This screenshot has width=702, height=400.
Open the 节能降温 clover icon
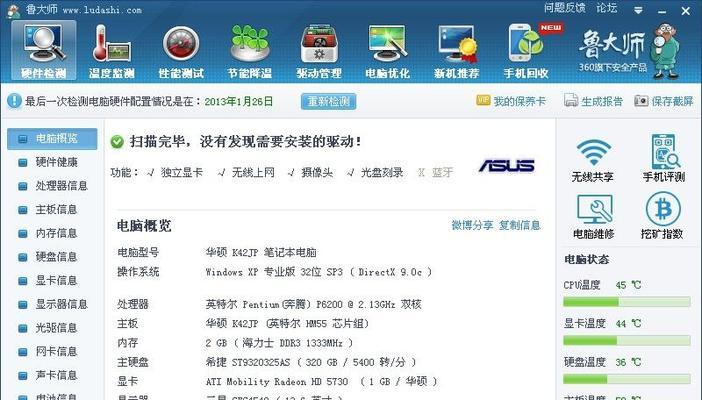(250, 43)
